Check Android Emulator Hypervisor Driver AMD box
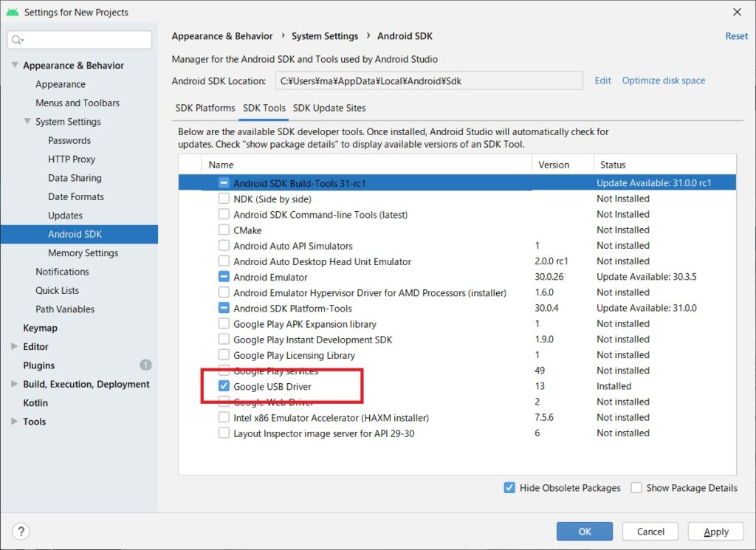 tap(224, 292)
